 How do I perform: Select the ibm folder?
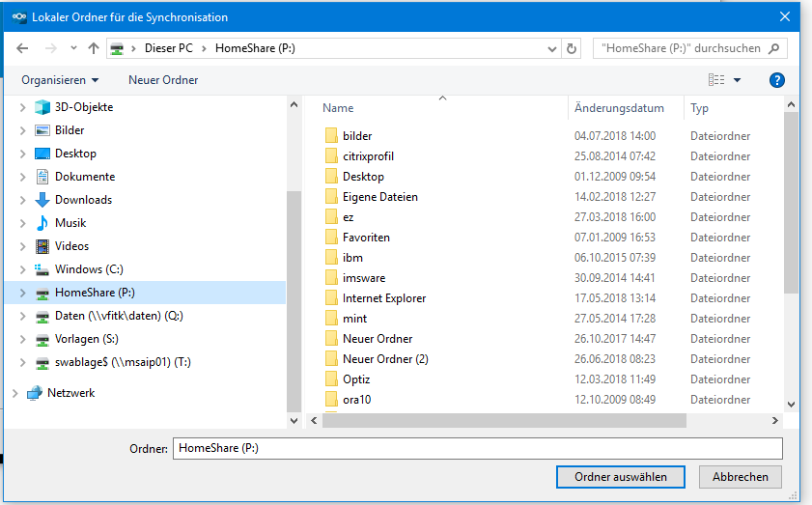[352, 258]
